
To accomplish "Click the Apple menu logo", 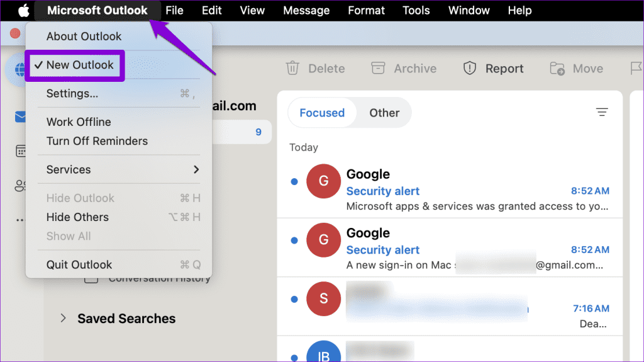I will 23,11.
